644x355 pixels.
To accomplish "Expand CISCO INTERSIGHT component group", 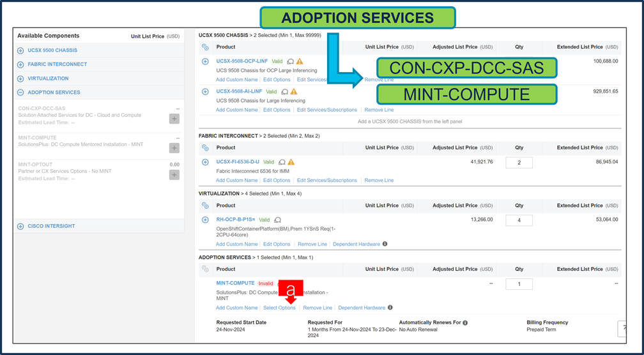I will [20, 226].
